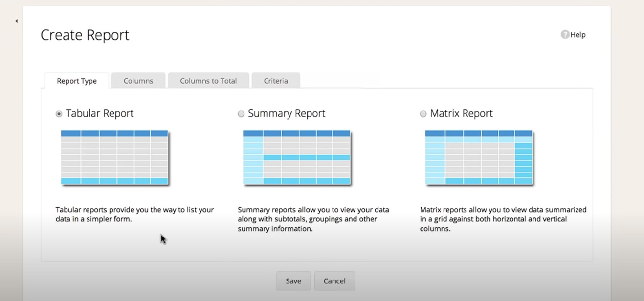
Task: Switch to the Criteria tab
Action: coord(276,80)
